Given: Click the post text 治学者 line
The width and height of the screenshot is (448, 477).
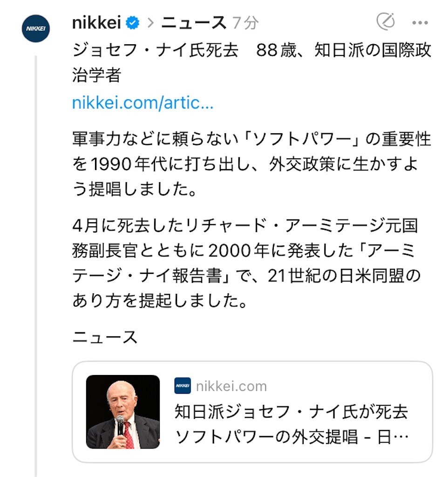Looking at the screenshot, I should pos(97,75).
